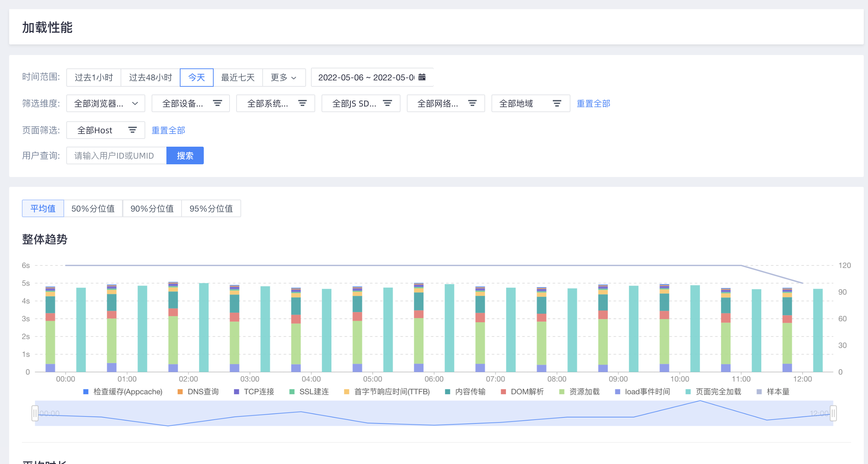Click the 搜索 button
868x464 pixels.
point(185,155)
